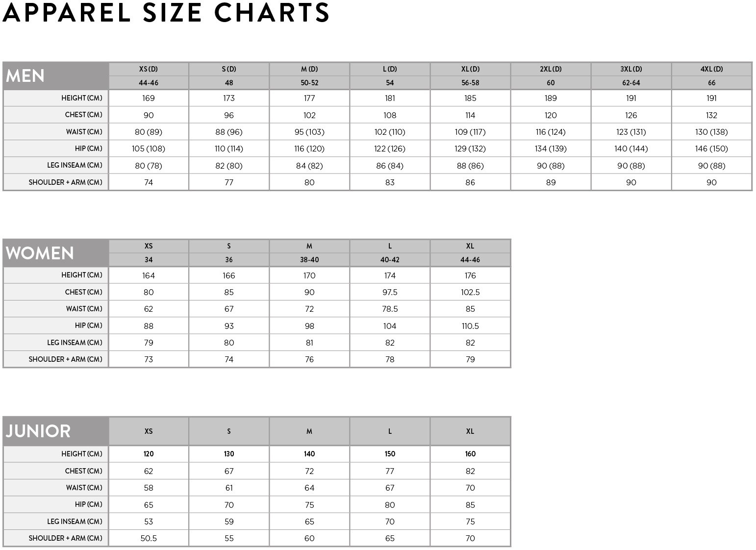The image size is (756, 550).
Task: Click women's Waist value 78.5
Action: (390, 309)
